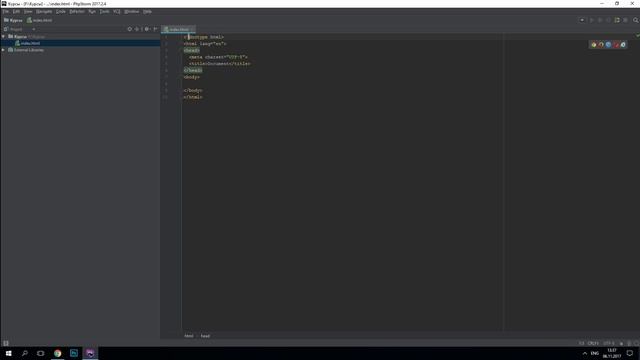Viewport: 640px width, 360px height.
Task: Open Task View on taskbar
Action: pyautogui.click(x=40, y=353)
